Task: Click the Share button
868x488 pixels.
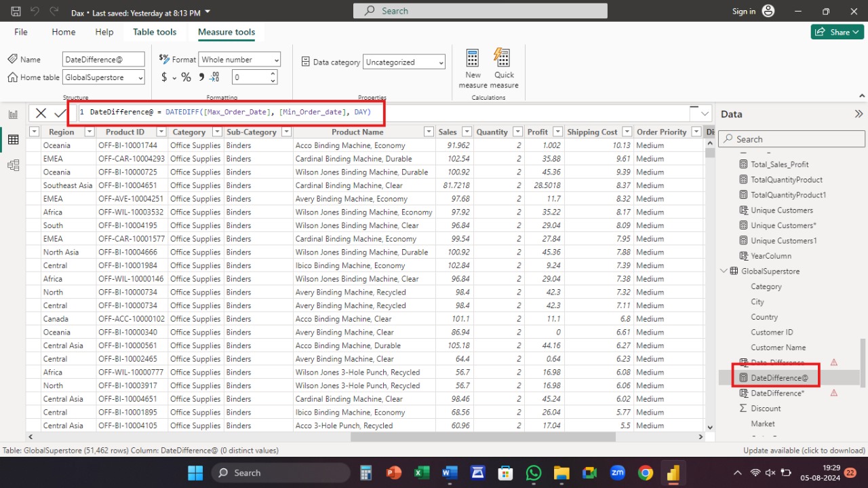Action: point(837,32)
